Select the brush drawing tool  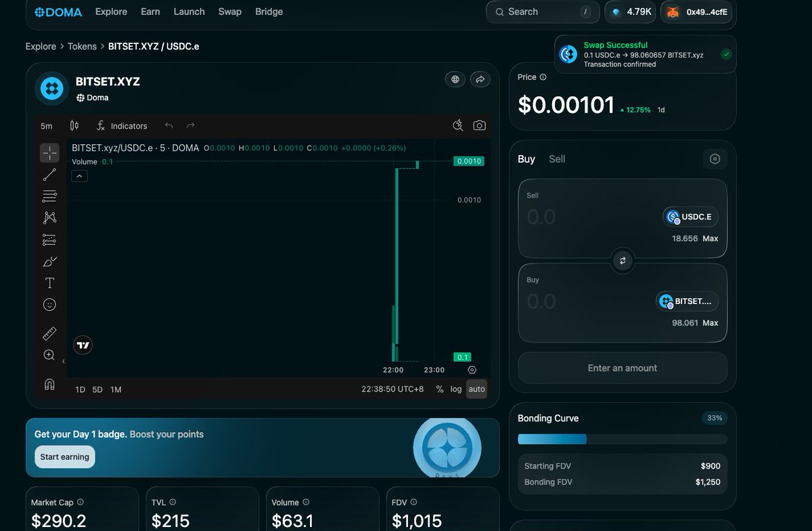(49, 261)
